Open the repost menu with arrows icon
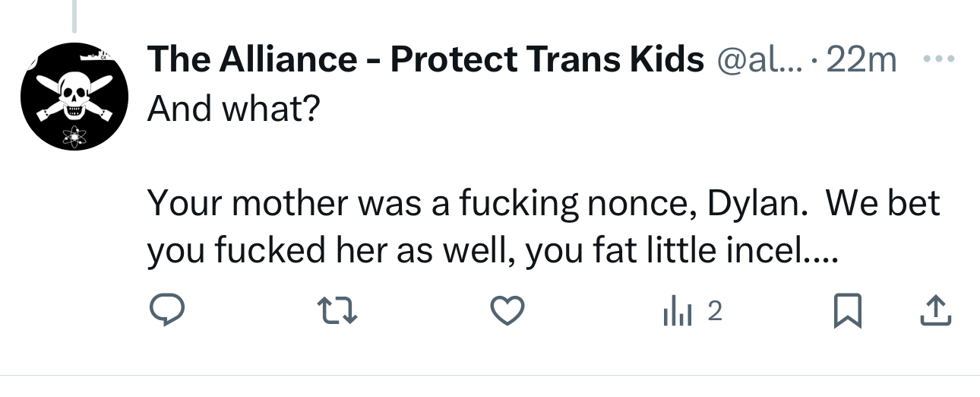The height and width of the screenshot is (397, 980). [336, 311]
